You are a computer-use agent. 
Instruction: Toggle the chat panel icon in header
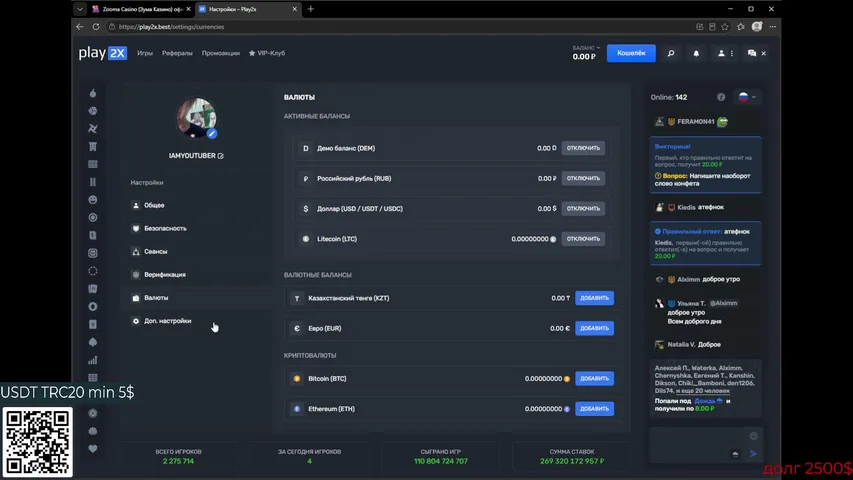[x=752, y=53]
